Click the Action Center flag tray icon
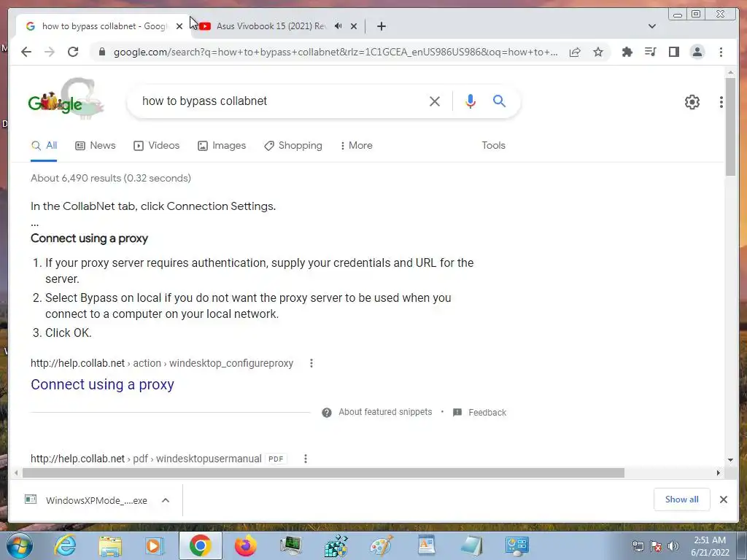 pyautogui.click(x=656, y=546)
